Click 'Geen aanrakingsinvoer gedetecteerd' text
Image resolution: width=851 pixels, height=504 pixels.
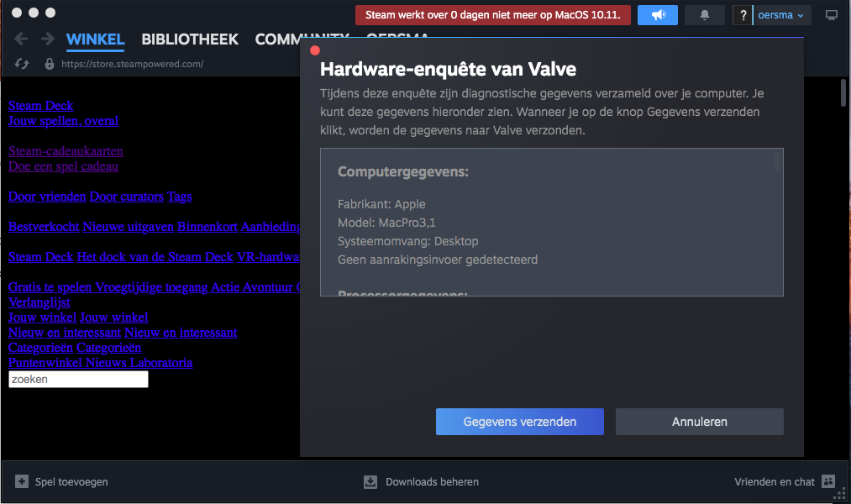(x=438, y=260)
